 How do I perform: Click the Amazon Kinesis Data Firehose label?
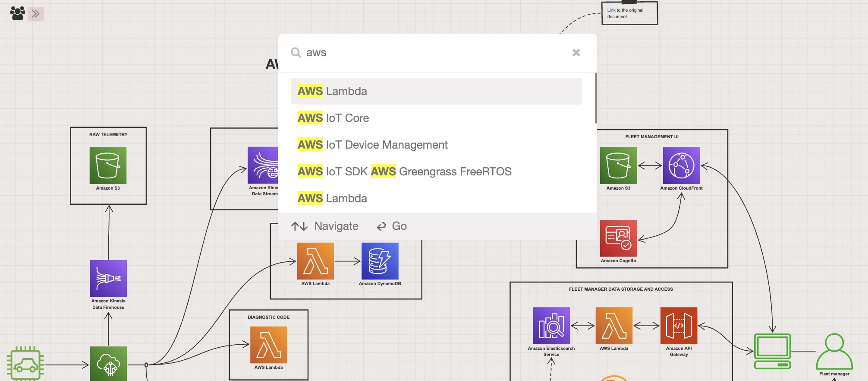(x=108, y=304)
